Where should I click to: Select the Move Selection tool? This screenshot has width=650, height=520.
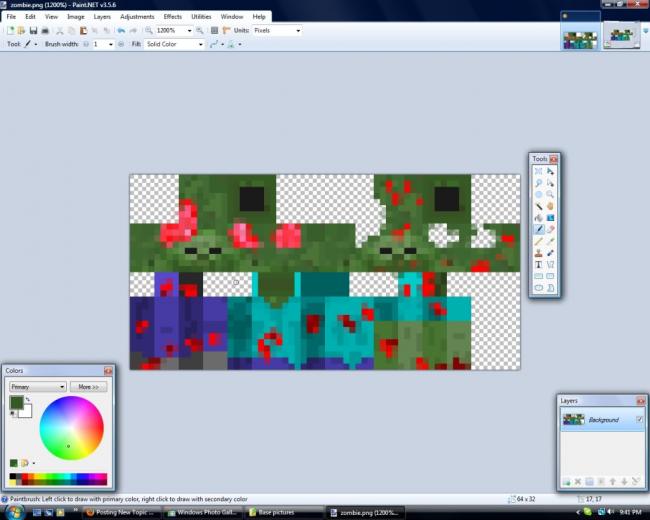click(x=550, y=183)
